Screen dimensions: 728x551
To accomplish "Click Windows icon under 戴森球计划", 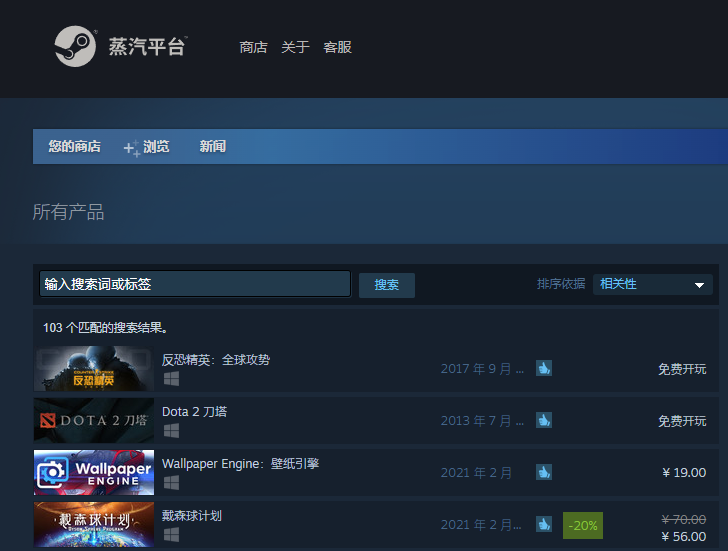I will (171, 535).
